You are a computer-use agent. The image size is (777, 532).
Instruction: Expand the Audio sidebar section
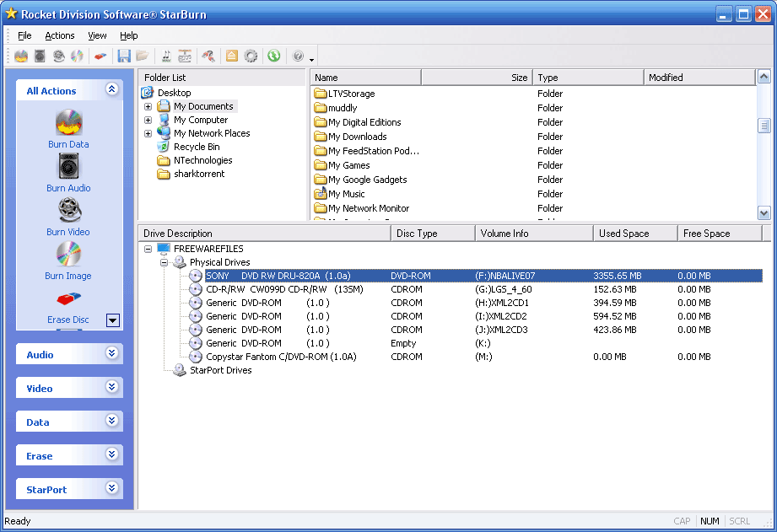pyautogui.click(x=112, y=353)
